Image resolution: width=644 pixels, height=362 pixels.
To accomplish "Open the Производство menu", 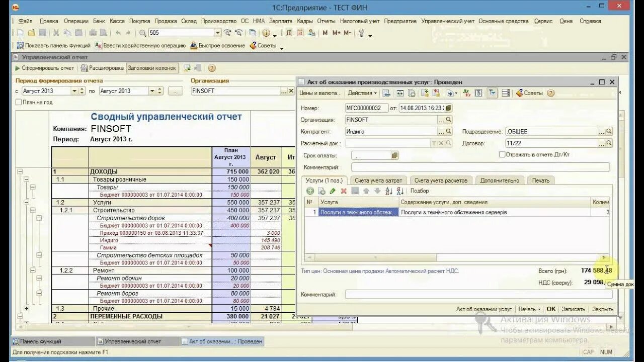I will coord(219,21).
